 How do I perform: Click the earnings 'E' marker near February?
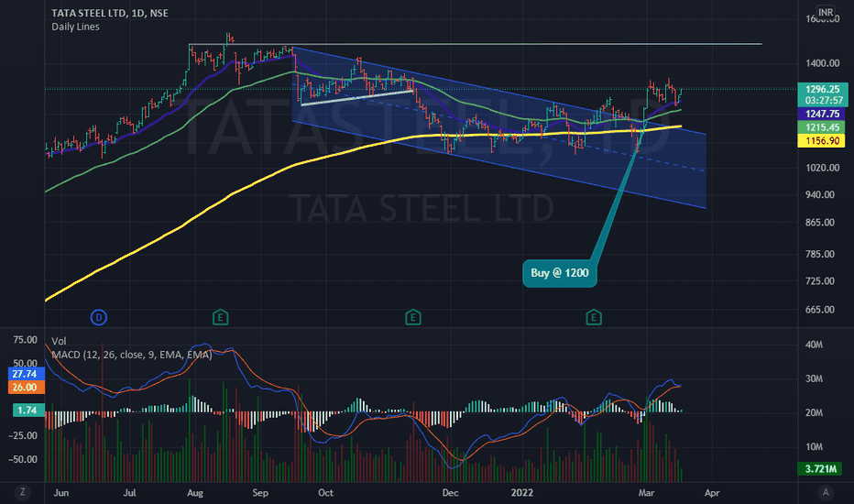tap(594, 317)
